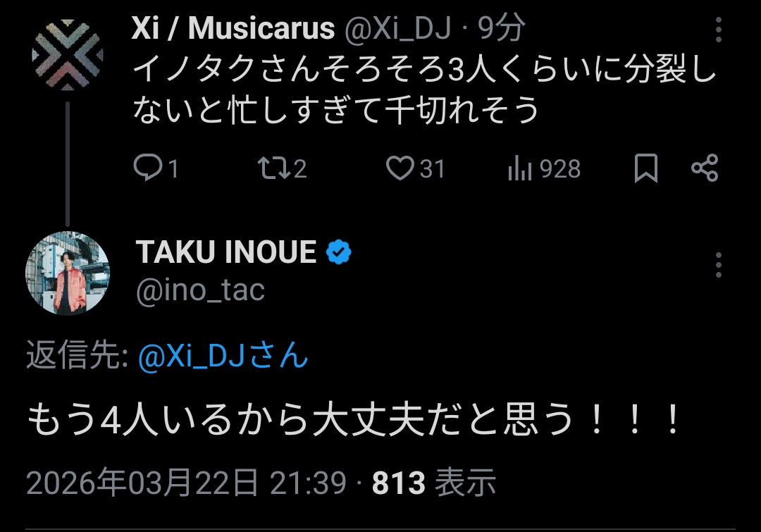Bookmark the Xi / Musicarus tweet
The height and width of the screenshot is (532, 761).
tap(645, 169)
